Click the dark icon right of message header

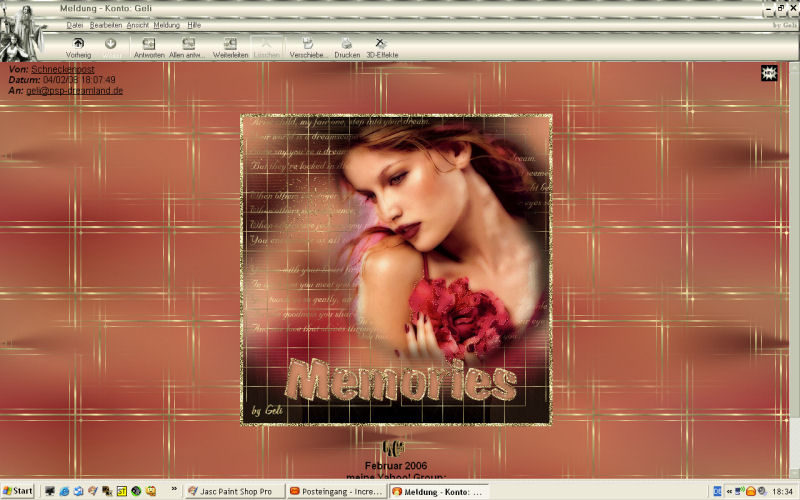pyautogui.click(x=769, y=73)
